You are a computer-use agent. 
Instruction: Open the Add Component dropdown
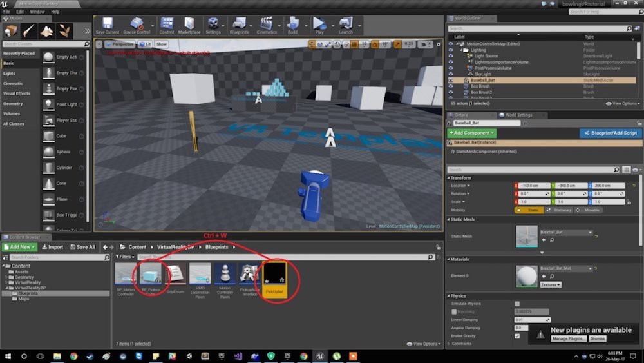[471, 133]
